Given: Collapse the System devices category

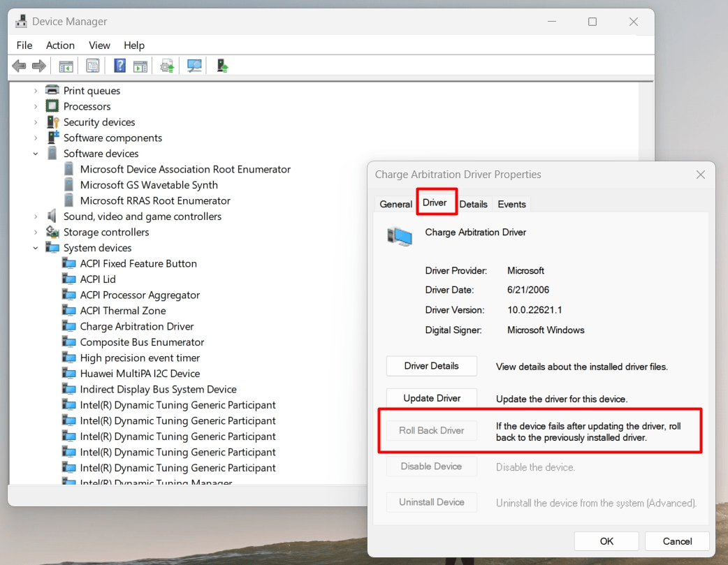Looking at the screenshot, I should pyautogui.click(x=36, y=247).
